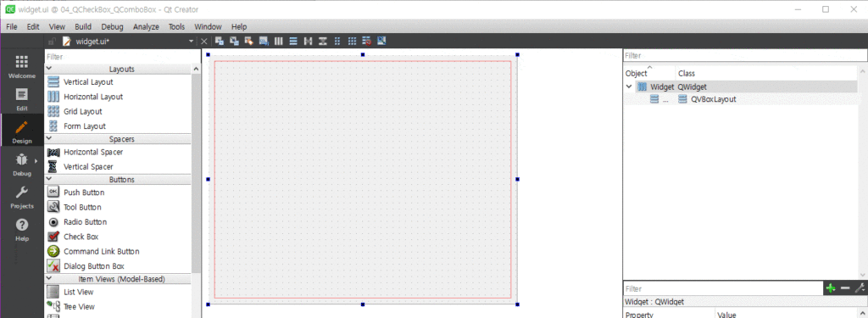
Task: Click the Break Layout toolbar icon
Action: (366, 41)
